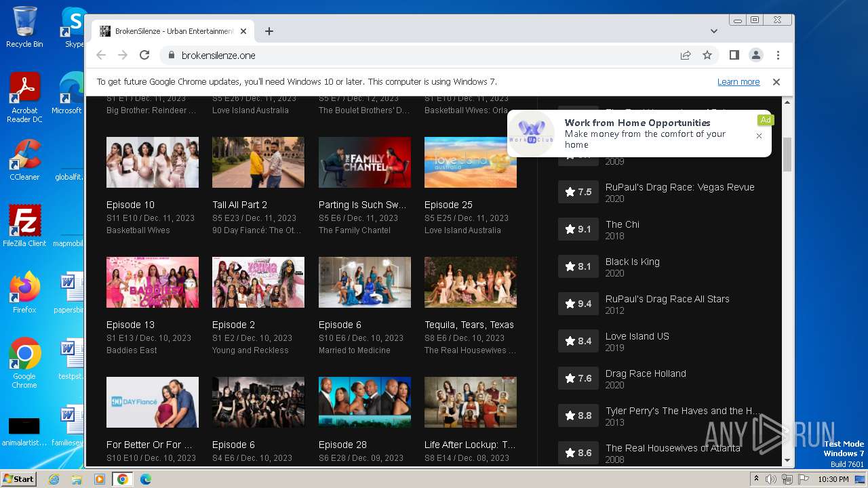Expand the tab search dropdown arrow
Viewport: 868px width, 488px height.
click(713, 31)
